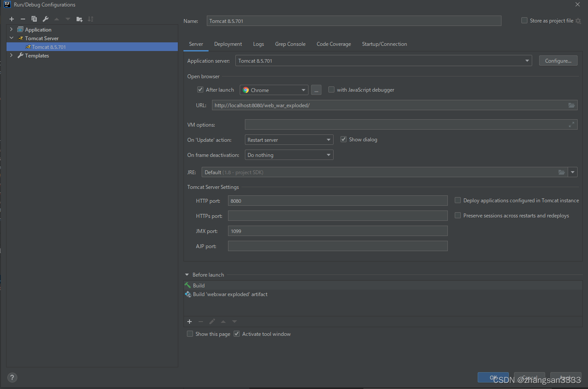Open the Code Coverage tab

click(x=334, y=44)
